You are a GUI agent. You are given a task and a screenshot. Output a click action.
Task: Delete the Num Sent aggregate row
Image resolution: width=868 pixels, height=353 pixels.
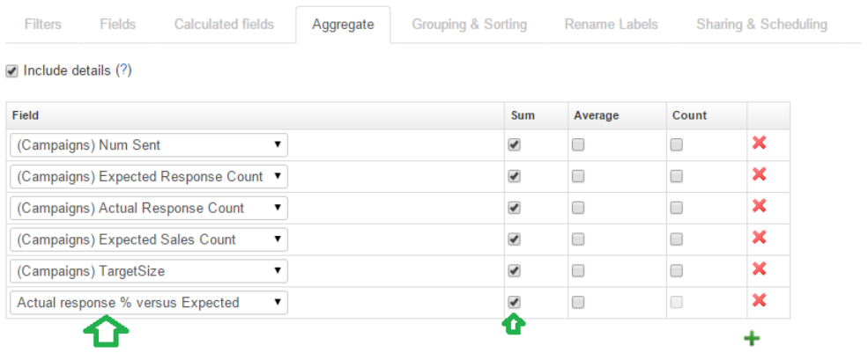[x=759, y=143]
